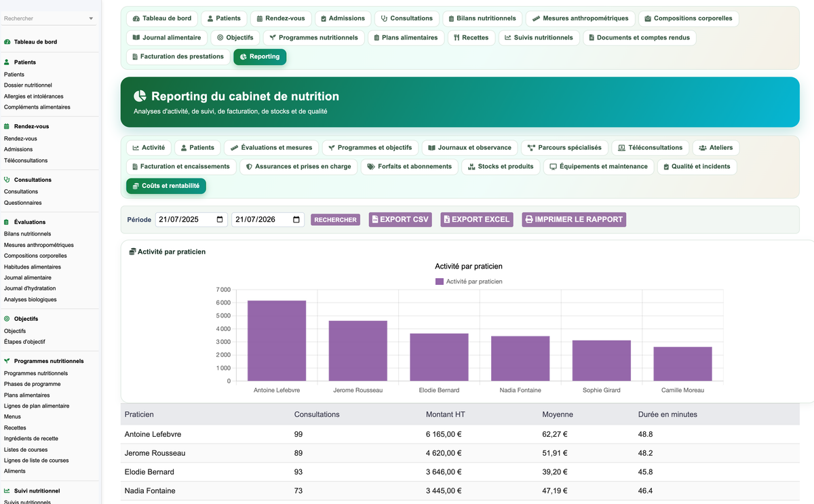Open the Rechercher dropdown arrow in sidebar
The width and height of the screenshot is (814, 504).
point(91,18)
